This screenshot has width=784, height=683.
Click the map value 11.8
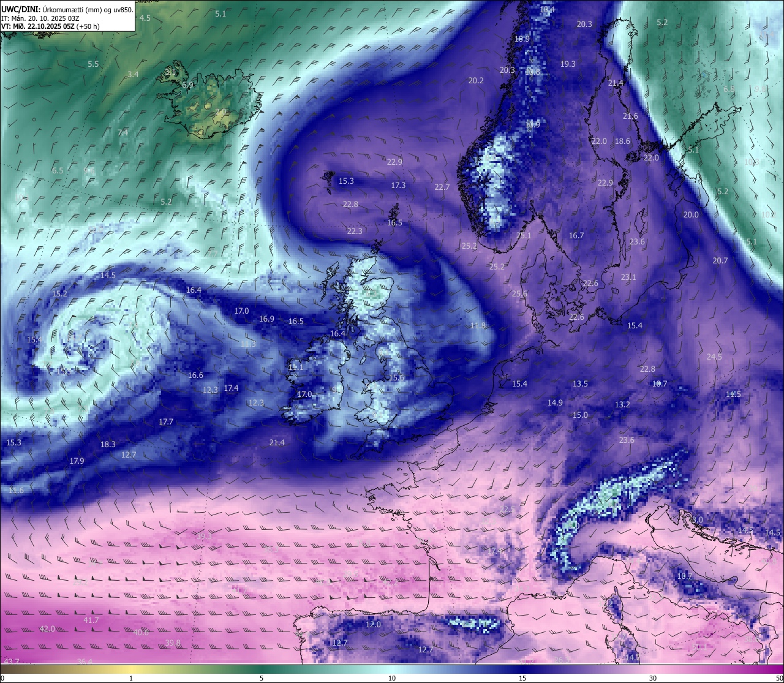(478, 325)
